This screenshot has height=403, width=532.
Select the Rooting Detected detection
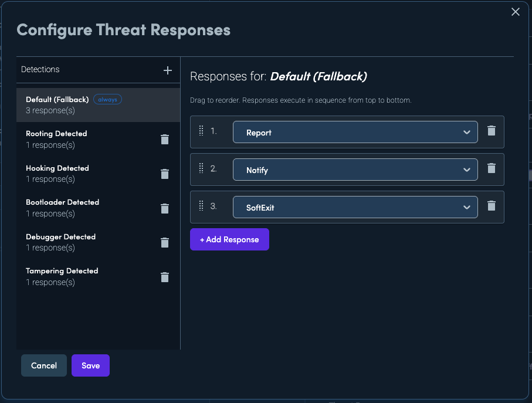point(98,139)
